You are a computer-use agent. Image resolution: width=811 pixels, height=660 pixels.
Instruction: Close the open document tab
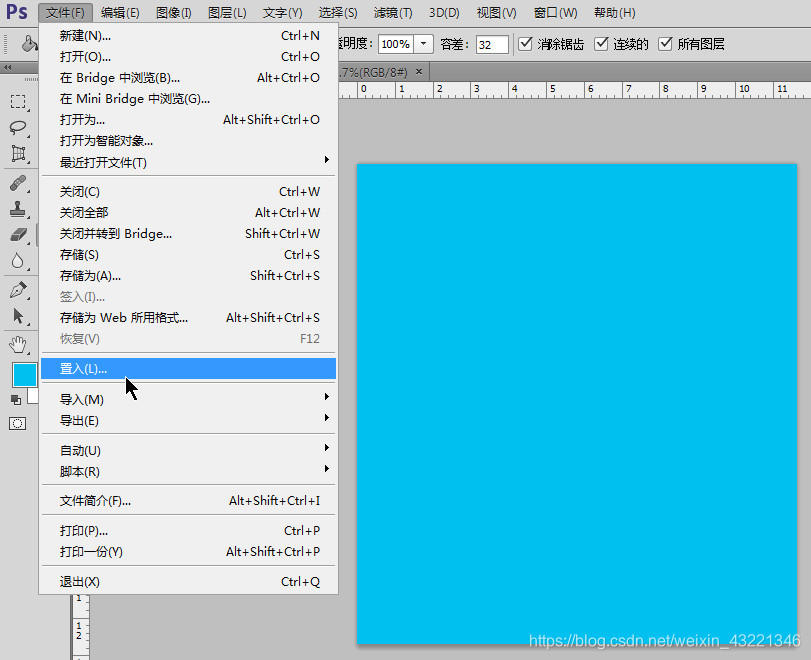coord(419,72)
